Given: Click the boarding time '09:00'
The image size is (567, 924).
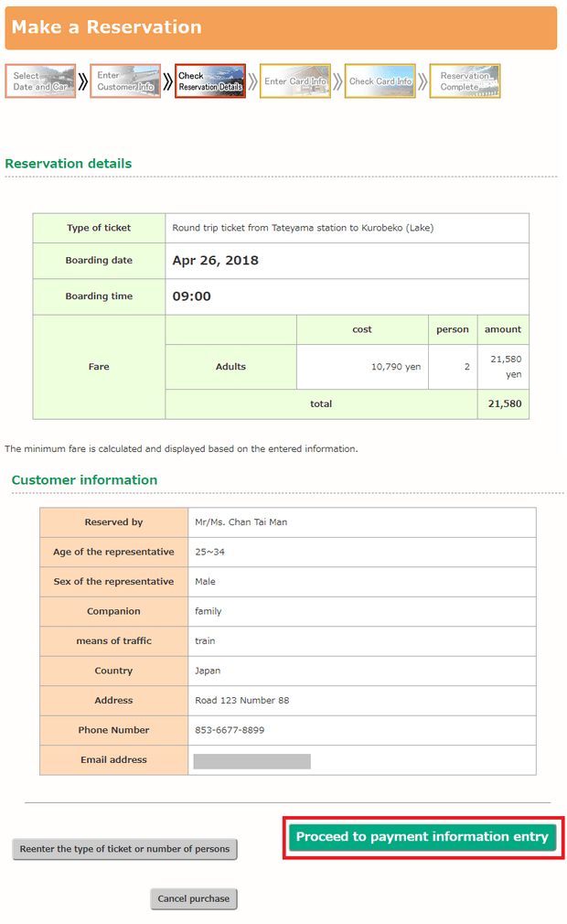Looking at the screenshot, I should coord(191,296).
